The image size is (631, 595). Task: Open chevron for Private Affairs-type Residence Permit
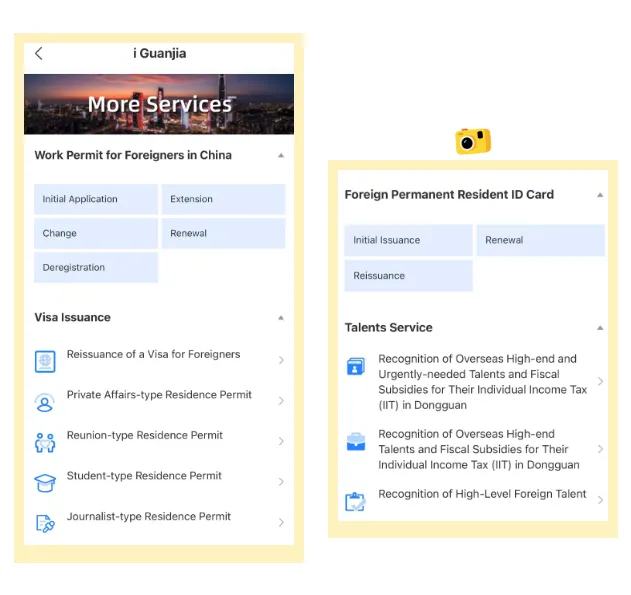point(281,401)
